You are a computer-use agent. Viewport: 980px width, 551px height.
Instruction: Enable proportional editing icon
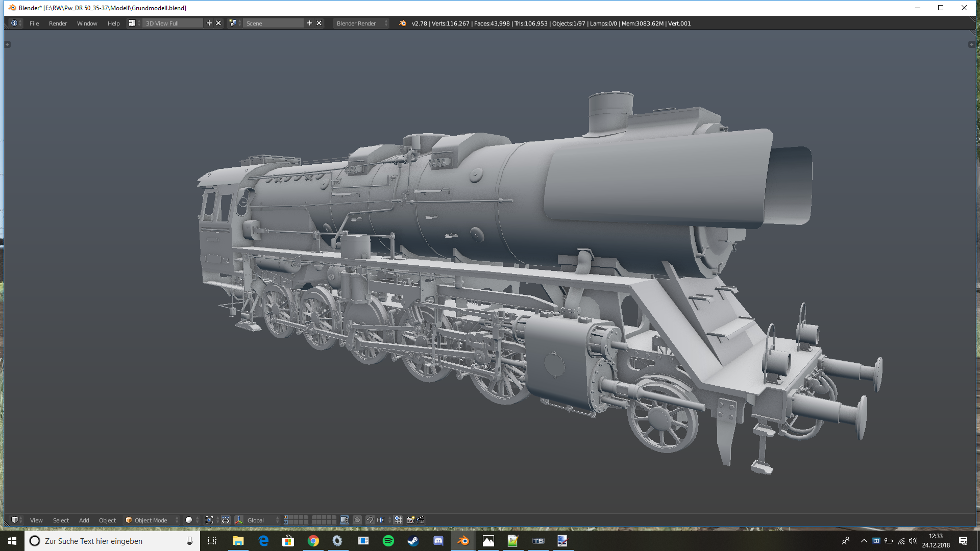click(x=357, y=520)
